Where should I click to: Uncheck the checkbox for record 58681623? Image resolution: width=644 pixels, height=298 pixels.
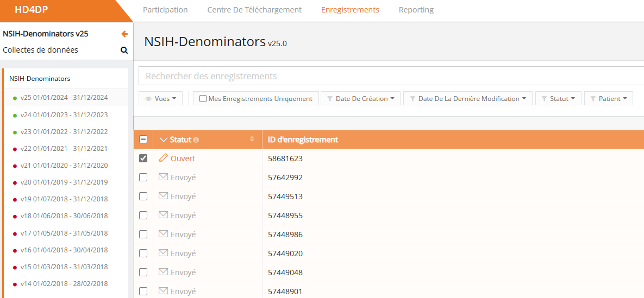point(143,158)
